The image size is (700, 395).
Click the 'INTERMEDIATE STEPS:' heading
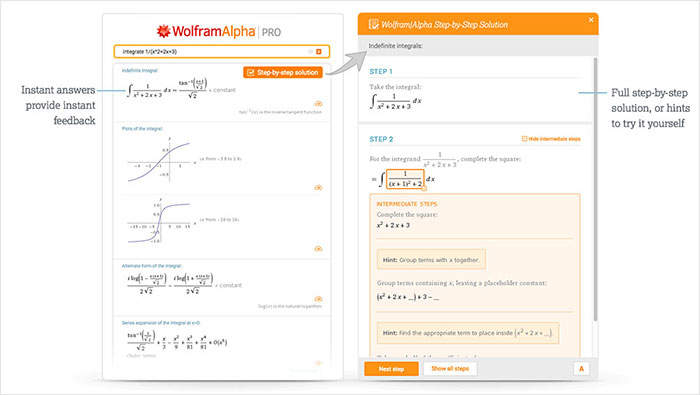pyautogui.click(x=407, y=204)
